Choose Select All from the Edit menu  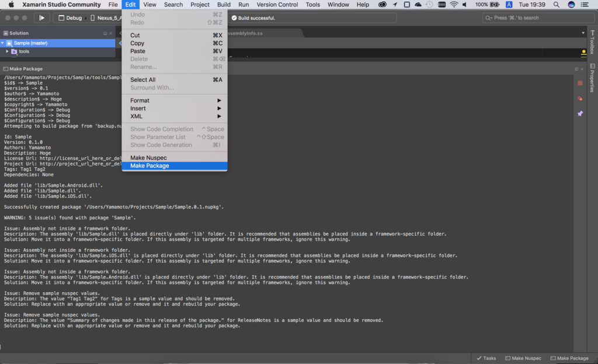pyautogui.click(x=175, y=79)
